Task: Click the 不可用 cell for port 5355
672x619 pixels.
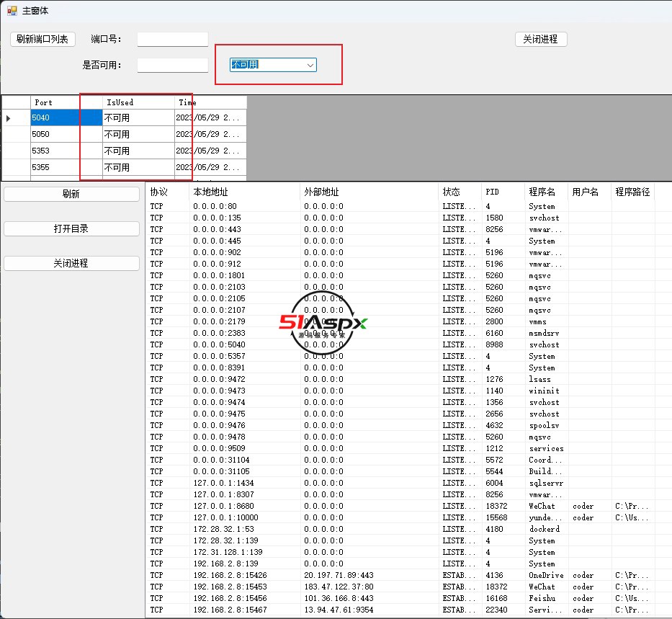Action: 138,167
